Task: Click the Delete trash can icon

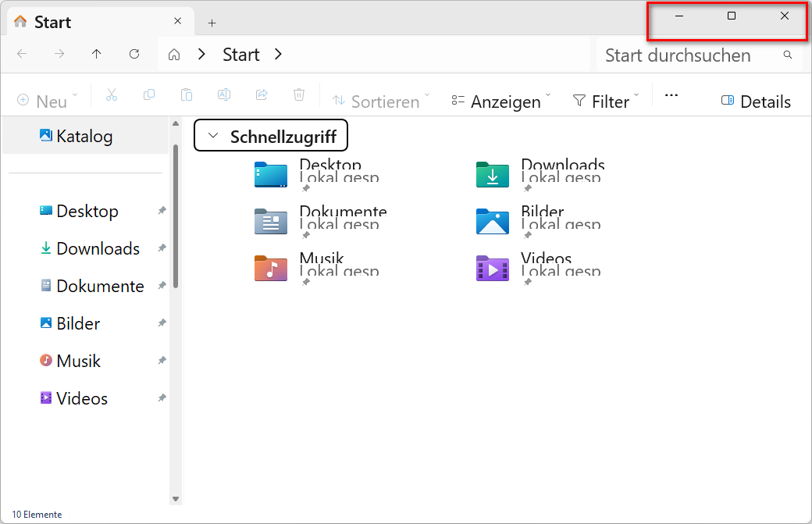Action: (299, 95)
